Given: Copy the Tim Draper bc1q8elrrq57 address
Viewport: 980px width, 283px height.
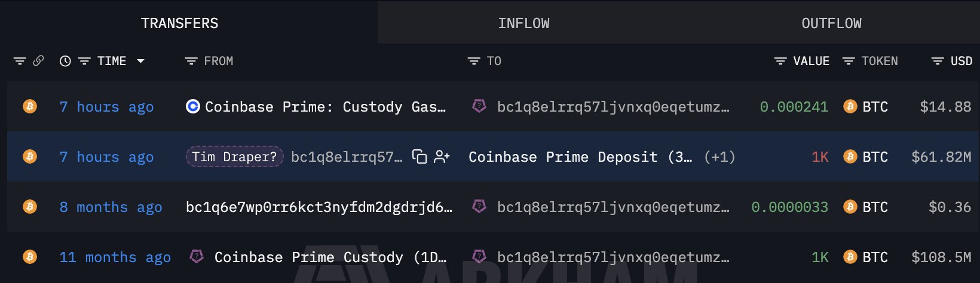Looking at the screenshot, I should 419,157.
